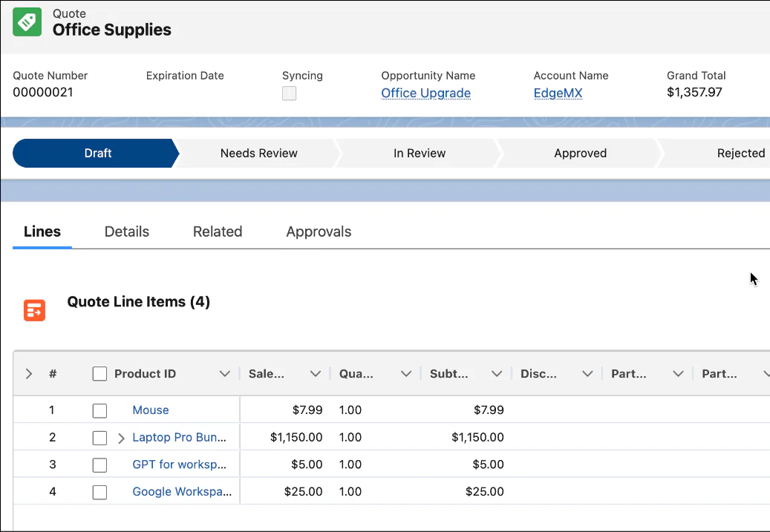Open the GPT for workspace product link

[179, 464]
